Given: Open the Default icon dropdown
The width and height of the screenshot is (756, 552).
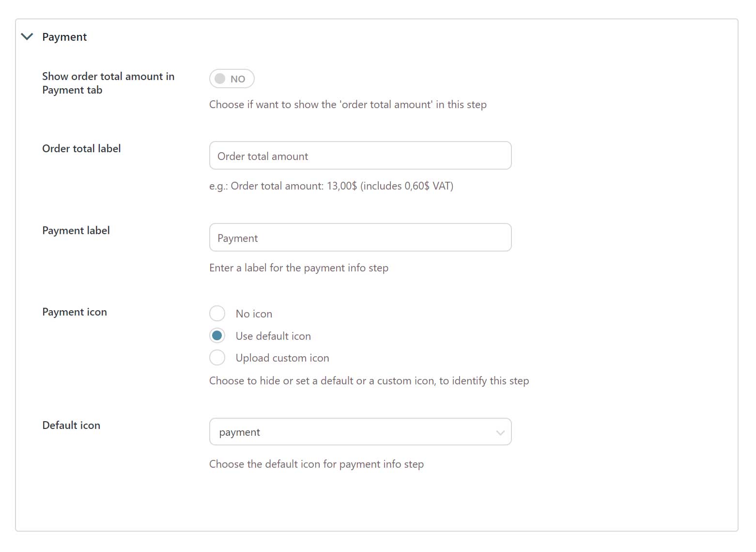Looking at the screenshot, I should point(360,432).
